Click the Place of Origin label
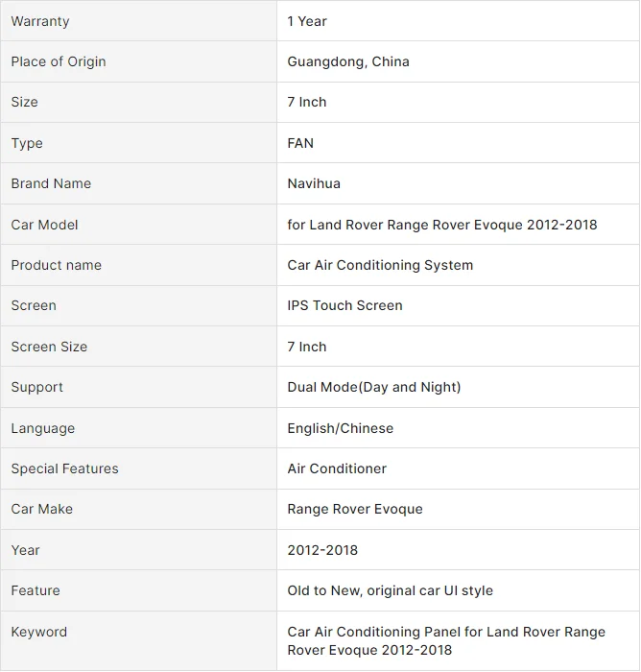Screen dimensions: 641x672 point(59,61)
